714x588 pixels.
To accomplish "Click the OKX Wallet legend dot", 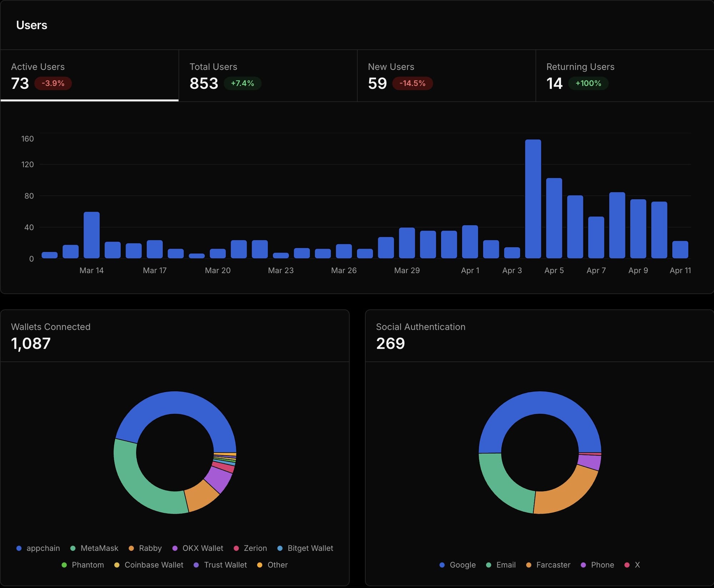I will point(175,548).
